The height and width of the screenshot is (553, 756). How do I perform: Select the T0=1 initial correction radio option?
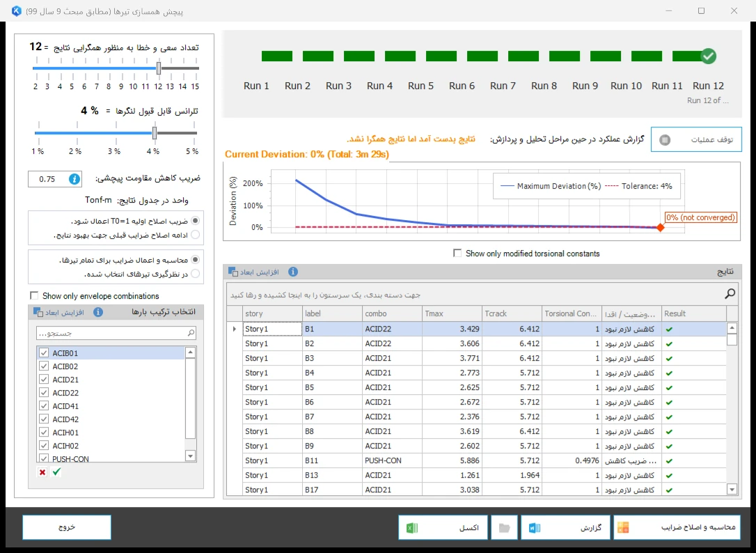[x=196, y=221]
